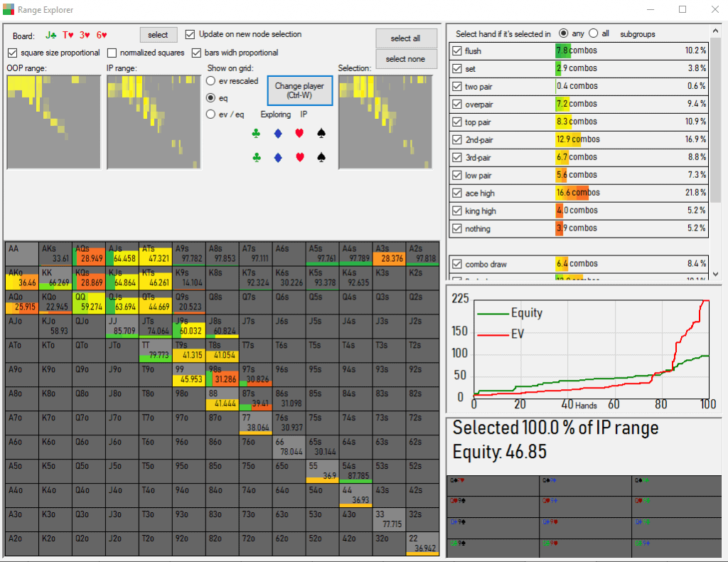Click the blue diamond icon in the upper suit row
728x562 pixels.
278,133
